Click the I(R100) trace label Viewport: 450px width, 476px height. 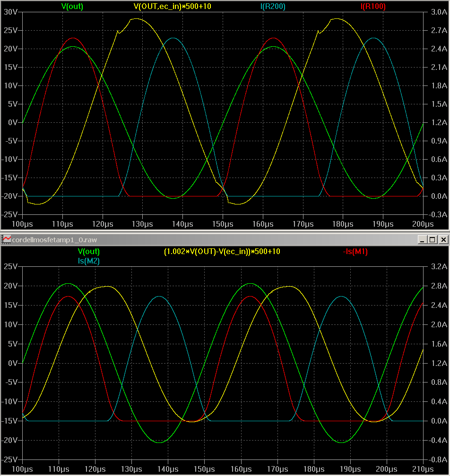coord(373,7)
